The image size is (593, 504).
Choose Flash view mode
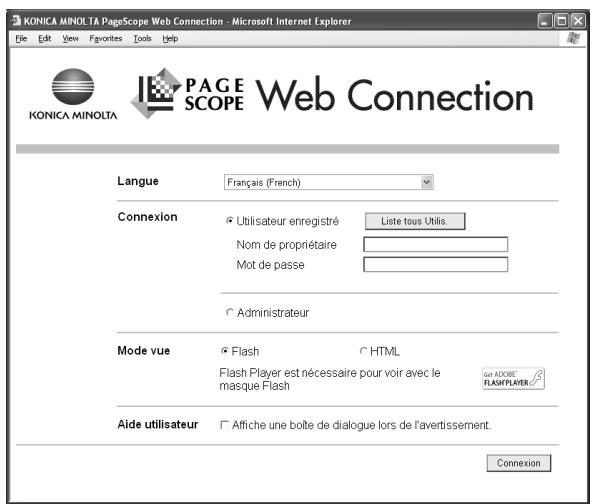(224, 351)
